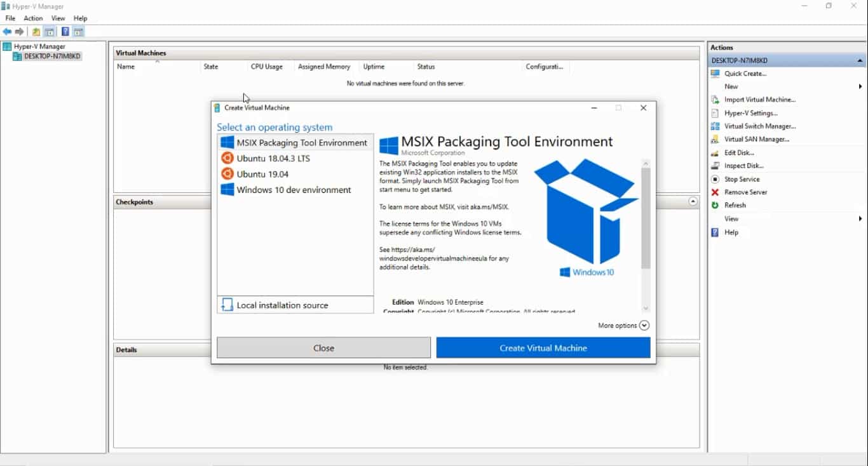The height and width of the screenshot is (466, 868).
Task: Click the Up One Level folder icon
Action: click(36, 32)
